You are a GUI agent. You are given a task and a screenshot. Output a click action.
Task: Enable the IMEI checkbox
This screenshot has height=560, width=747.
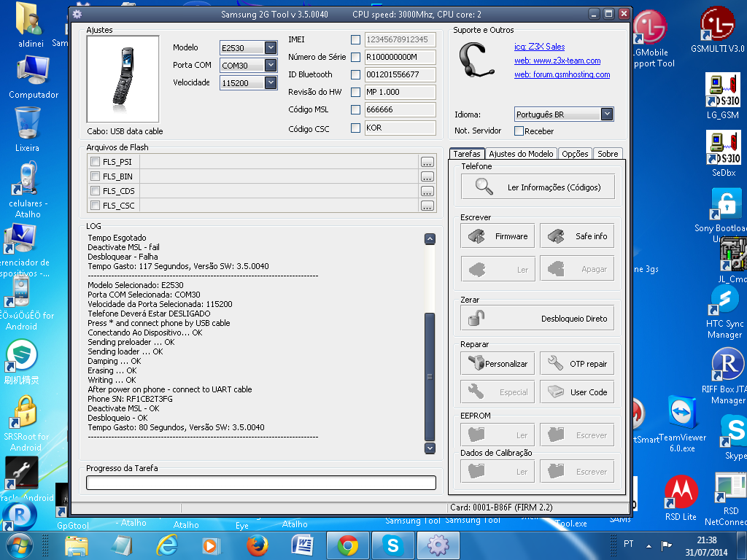pos(355,39)
